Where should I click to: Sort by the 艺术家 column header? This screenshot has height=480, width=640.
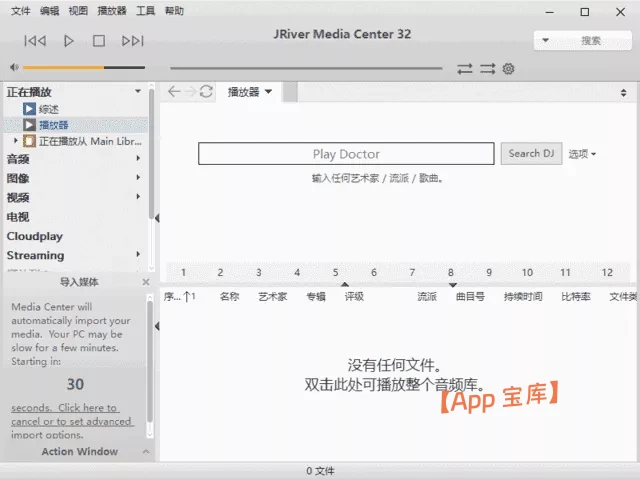(273, 297)
